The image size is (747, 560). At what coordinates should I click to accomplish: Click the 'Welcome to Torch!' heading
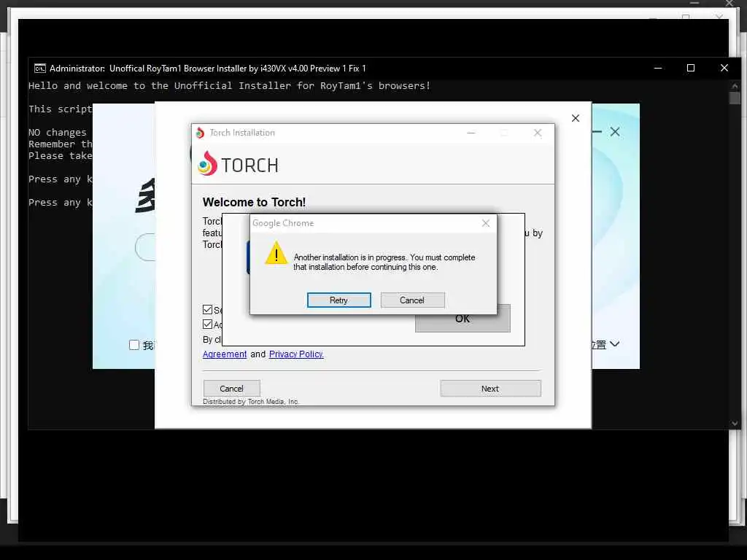pos(255,203)
